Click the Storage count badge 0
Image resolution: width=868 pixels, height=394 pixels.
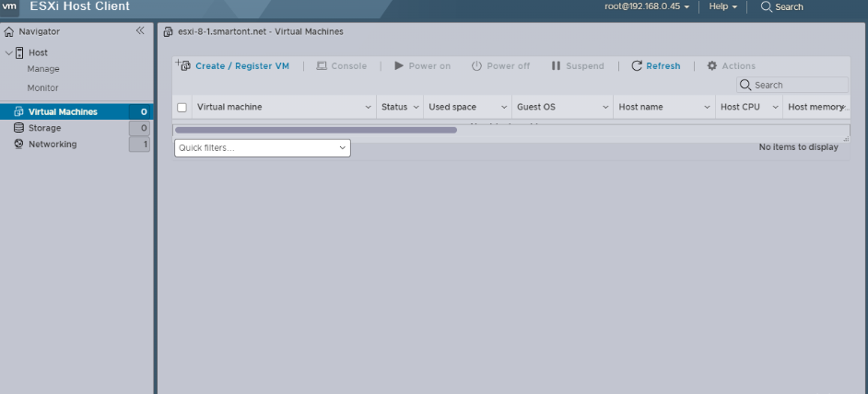click(139, 128)
